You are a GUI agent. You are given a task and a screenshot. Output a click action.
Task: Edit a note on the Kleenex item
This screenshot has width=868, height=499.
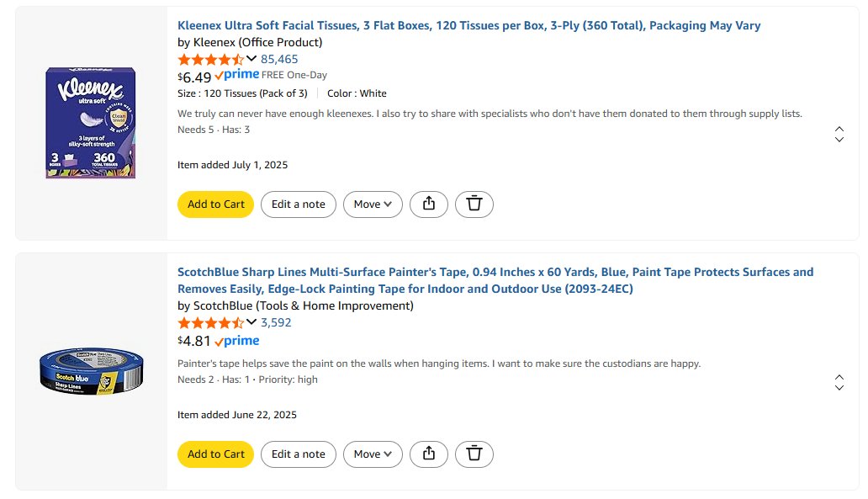[x=299, y=204]
